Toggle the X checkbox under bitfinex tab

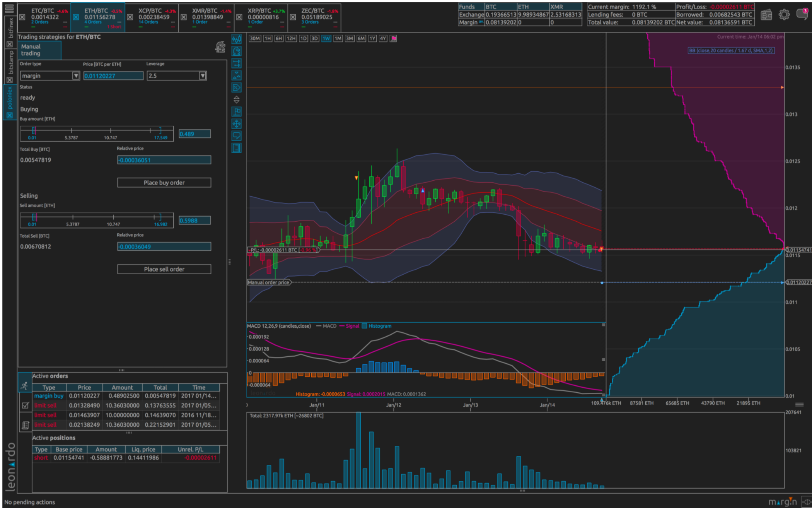click(10, 44)
